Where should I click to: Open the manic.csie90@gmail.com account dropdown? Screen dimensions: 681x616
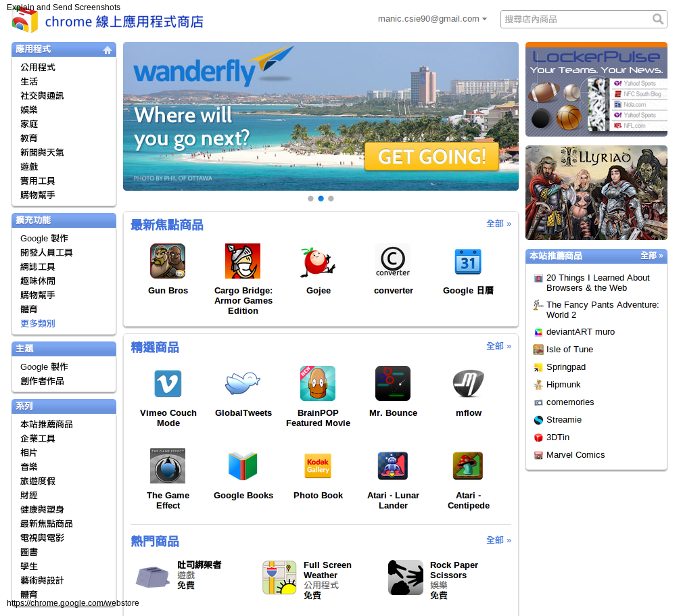(x=432, y=19)
